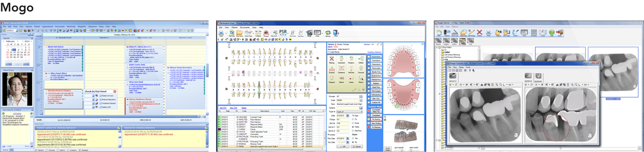Click the red Delete icon in Image Cabinet

pyautogui.click(x=480, y=32)
